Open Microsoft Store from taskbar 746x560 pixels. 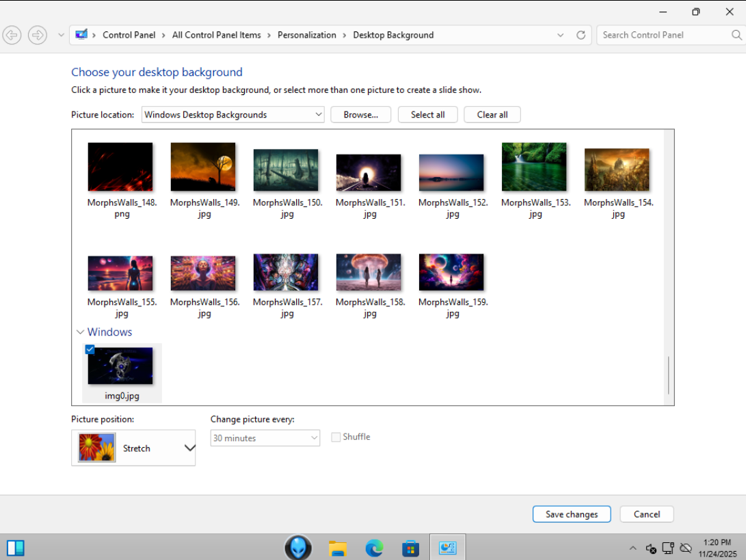tap(410, 548)
